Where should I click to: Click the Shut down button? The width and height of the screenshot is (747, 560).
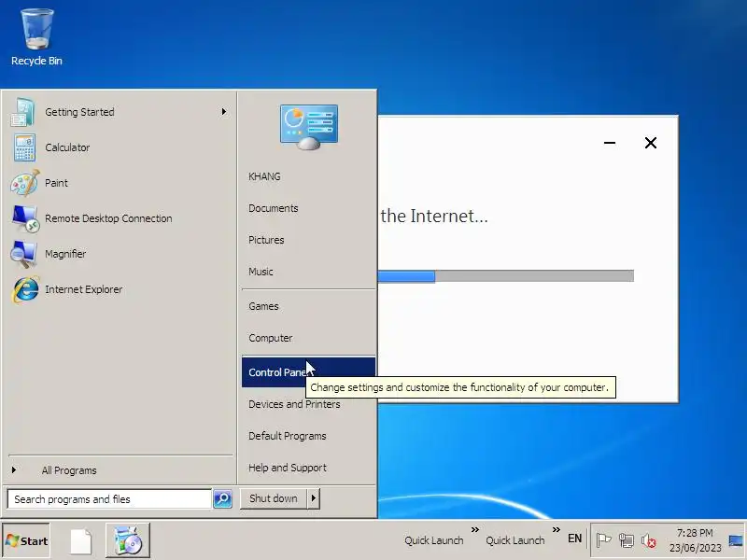(x=274, y=498)
